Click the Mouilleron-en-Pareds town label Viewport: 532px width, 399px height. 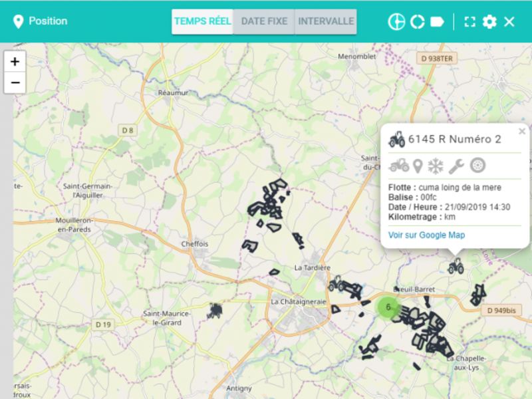(74, 225)
